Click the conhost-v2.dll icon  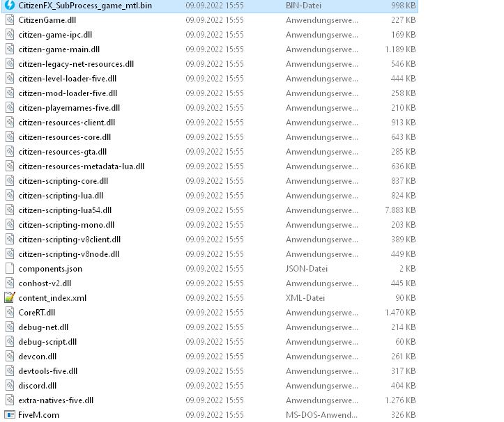pos(10,283)
